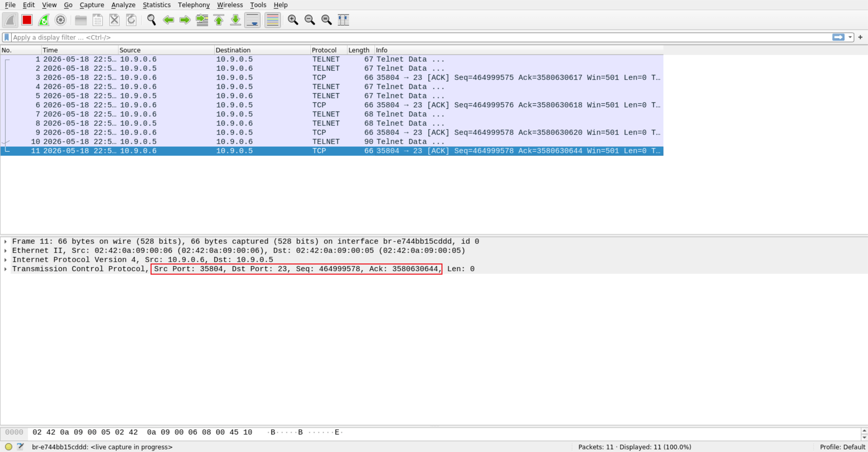Click the start capture shark fin icon
The width and height of the screenshot is (868, 452).
[x=10, y=20]
